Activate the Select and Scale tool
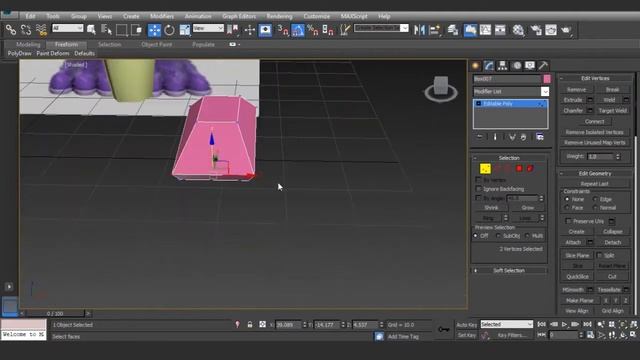This screenshot has width=640, height=360. [x=185, y=30]
